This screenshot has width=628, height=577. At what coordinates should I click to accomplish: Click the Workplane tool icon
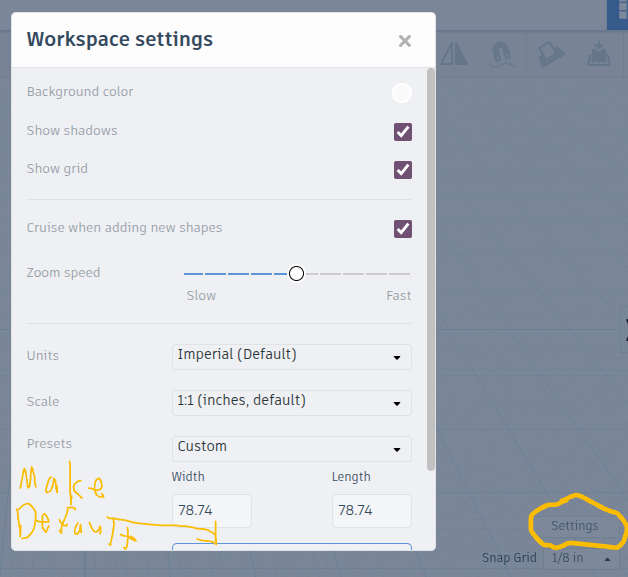[x=551, y=54]
